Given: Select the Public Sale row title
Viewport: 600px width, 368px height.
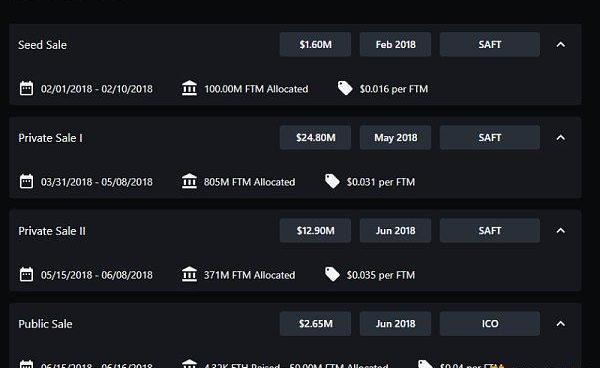Looking at the screenshot, I should pos(45,324).
